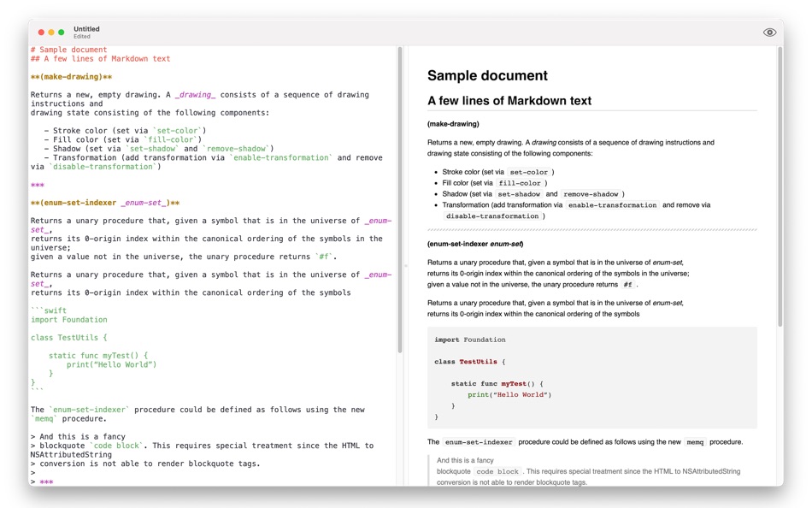The width and height of the screenshot is (812, 508).
Task: Click '> conversion is not able to render' line in editor
Action: click(x=145, y=464)
